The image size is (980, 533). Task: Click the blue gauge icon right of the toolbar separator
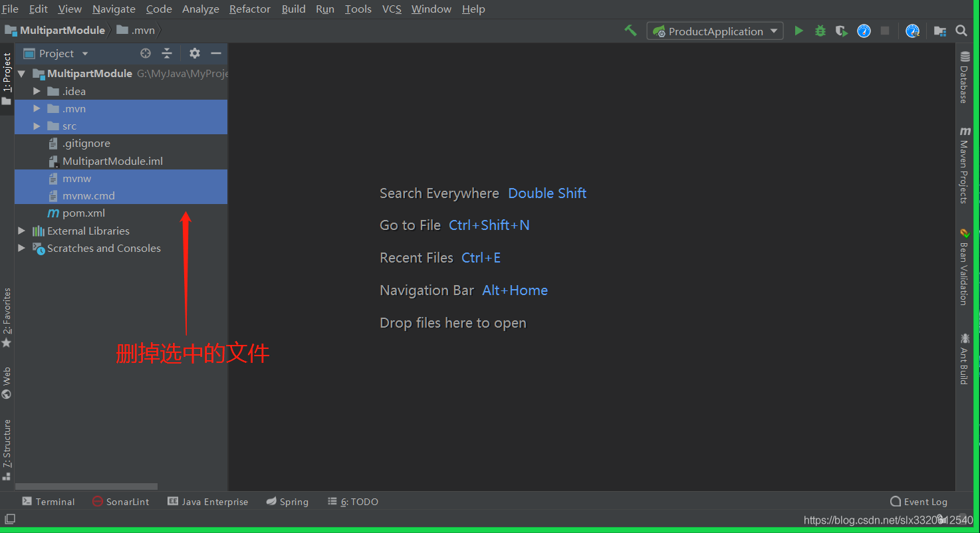[x=913, y=31]
